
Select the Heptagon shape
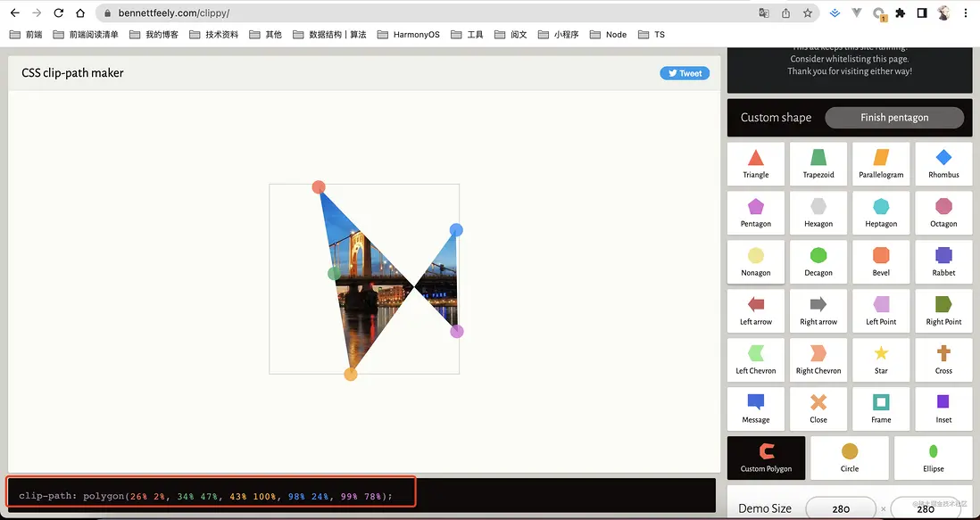coord(881,213)
